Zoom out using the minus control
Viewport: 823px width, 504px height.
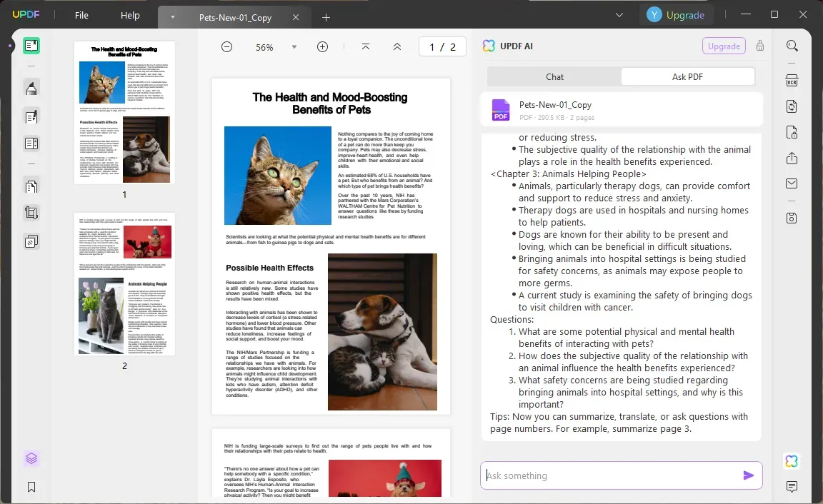coord(226,46)
